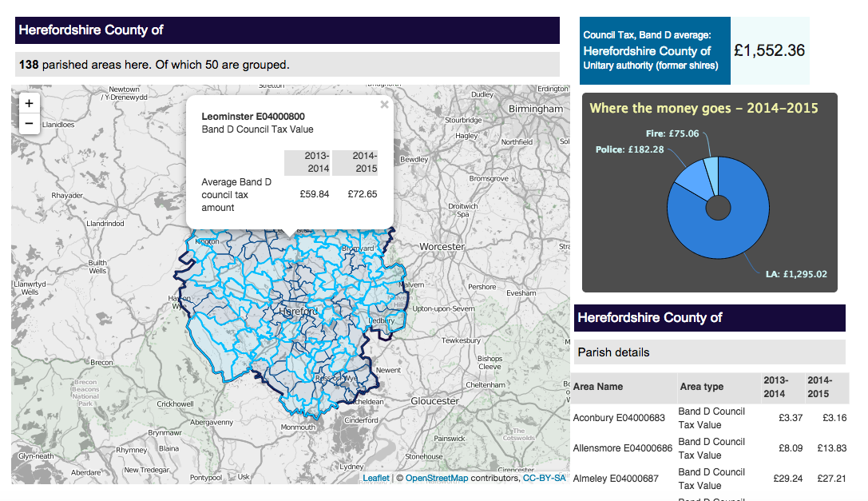Click the £29.24 value for Almeley
The height and width of the screenshot is (501, 868).
787,479
